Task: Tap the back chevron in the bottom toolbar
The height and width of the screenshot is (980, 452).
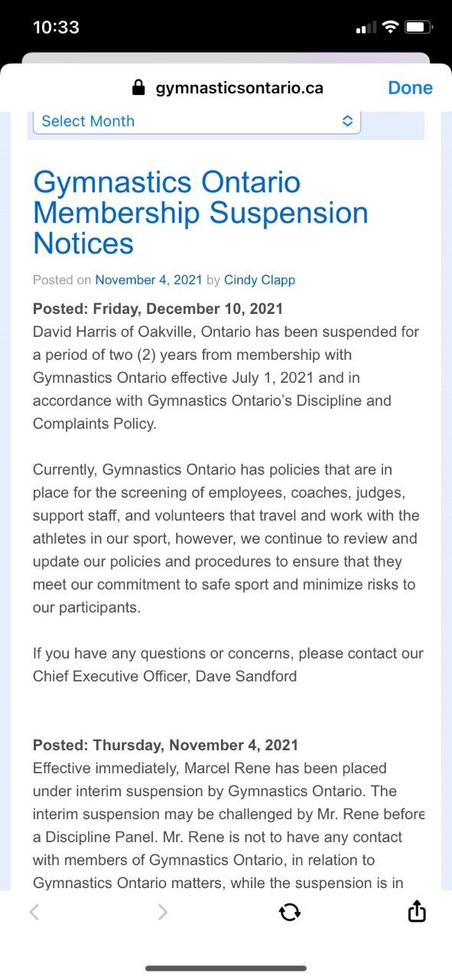Action: pos(33,912)
